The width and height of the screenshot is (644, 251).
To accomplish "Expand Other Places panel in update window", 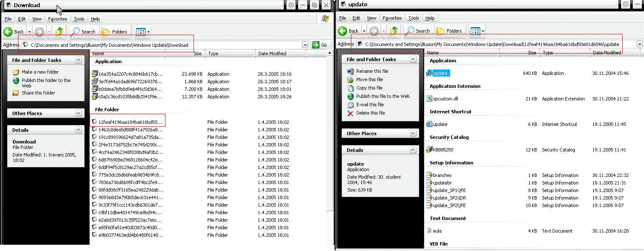I will point(413,133).
